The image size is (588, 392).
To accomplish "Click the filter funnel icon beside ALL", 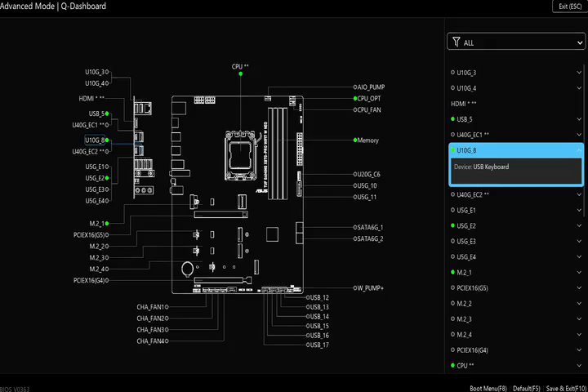I will [456, 42].
